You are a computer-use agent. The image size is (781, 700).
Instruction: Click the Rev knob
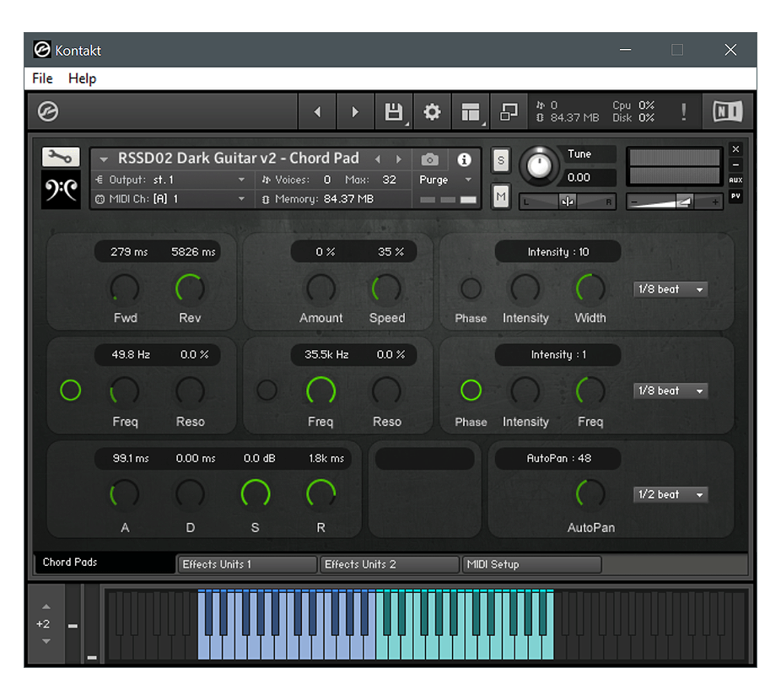click(x=190, y=289)
